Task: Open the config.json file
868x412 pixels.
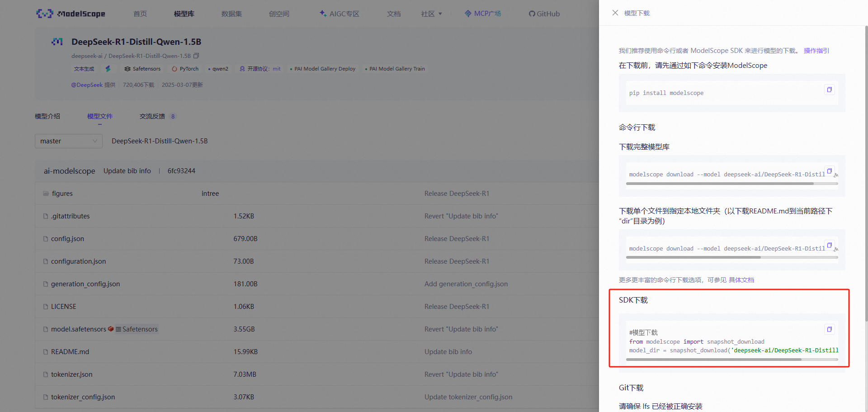Action: tap(67, 239)
